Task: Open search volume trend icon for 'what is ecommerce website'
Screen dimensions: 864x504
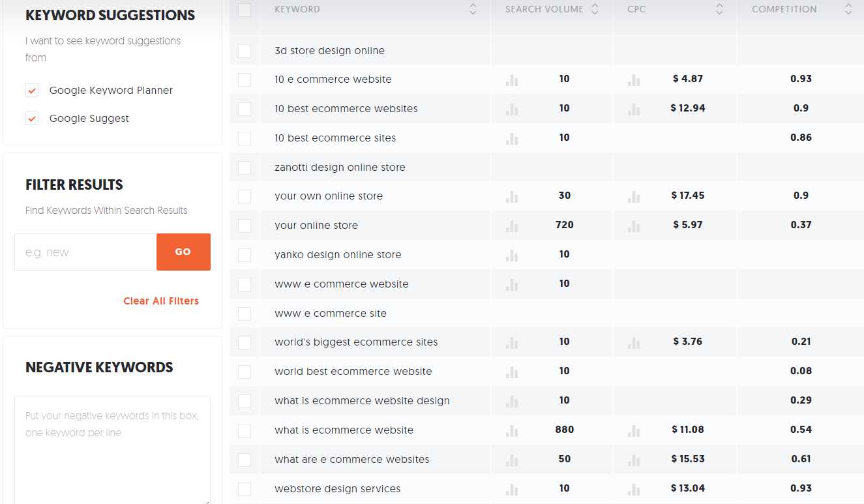Action: 512,430
